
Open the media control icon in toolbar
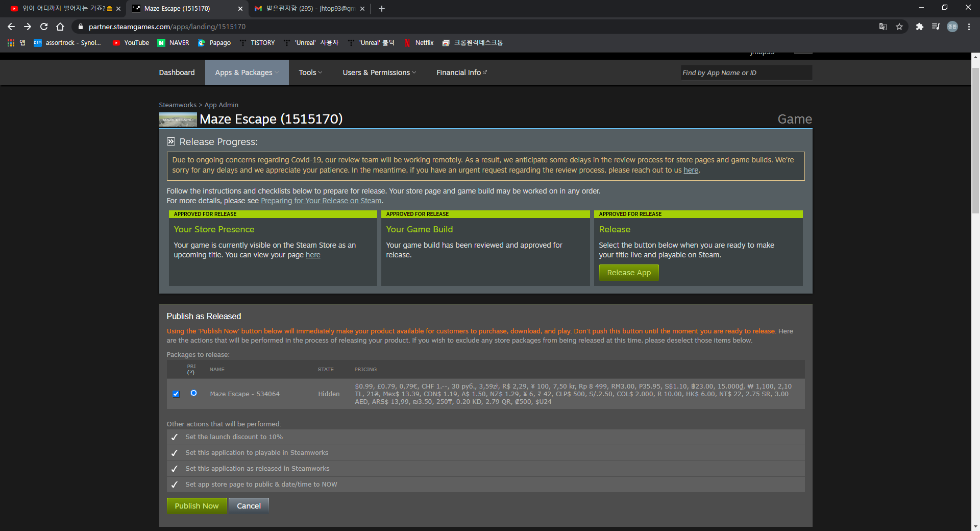click(936, 27)
